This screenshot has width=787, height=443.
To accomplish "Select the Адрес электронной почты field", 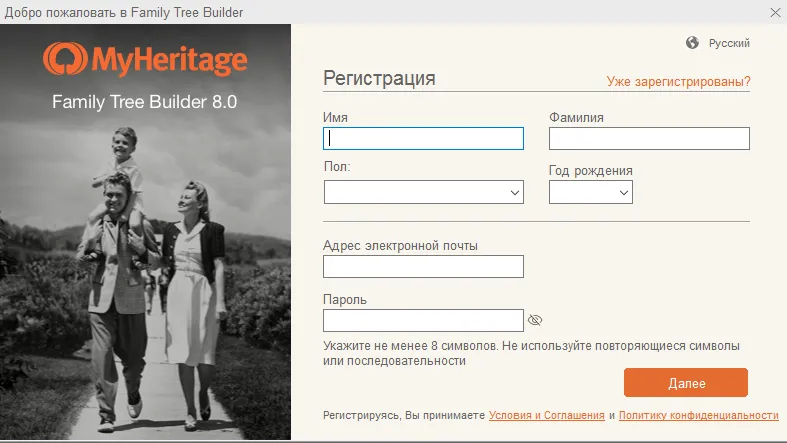I will [x=424, y=266].
